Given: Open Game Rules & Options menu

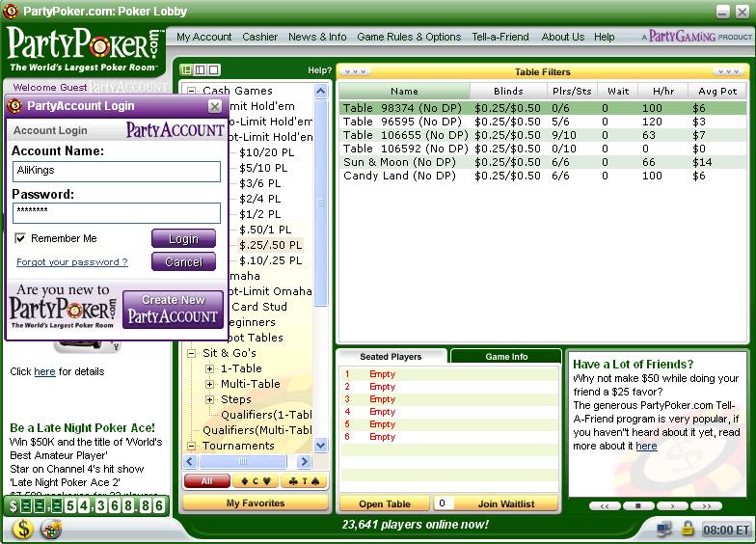Looking at the screenshot, I should 409,37.
